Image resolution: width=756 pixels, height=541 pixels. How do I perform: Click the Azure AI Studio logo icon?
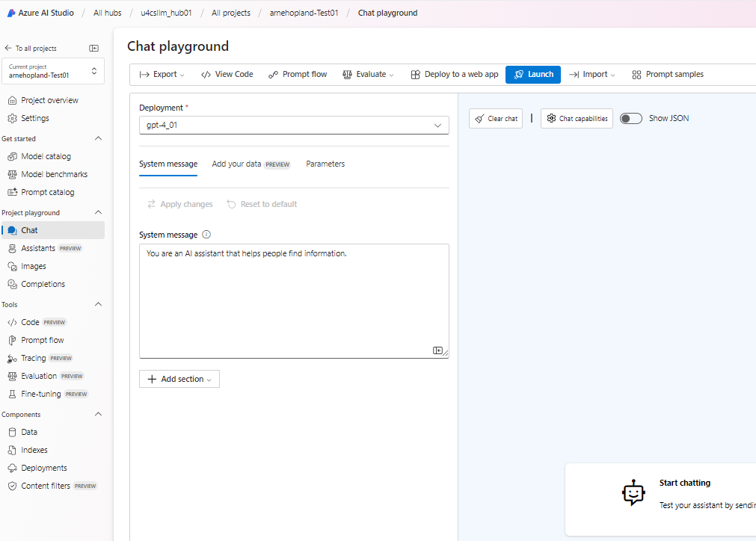(x=11, y=13)
